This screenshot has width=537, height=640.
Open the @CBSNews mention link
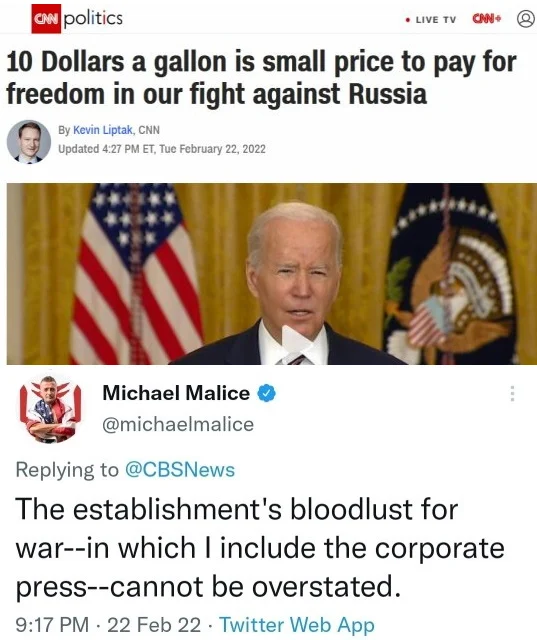pos(180,470)
